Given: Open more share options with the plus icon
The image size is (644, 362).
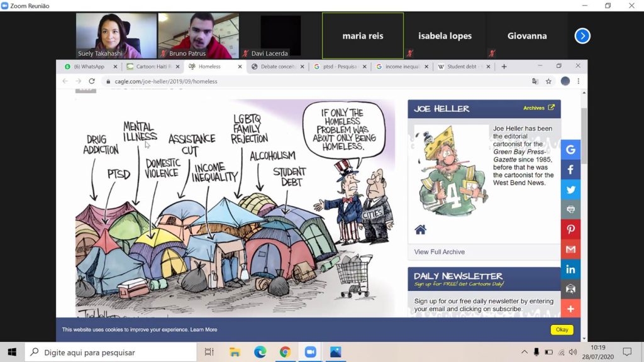Looking at the screenshot, I should [570, 309].
